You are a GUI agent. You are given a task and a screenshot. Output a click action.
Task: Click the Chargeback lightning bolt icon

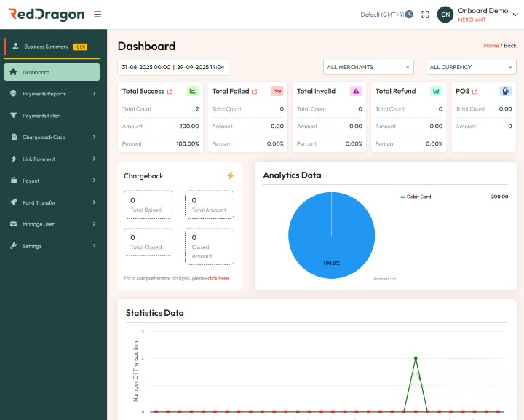(x=230, y=176)
